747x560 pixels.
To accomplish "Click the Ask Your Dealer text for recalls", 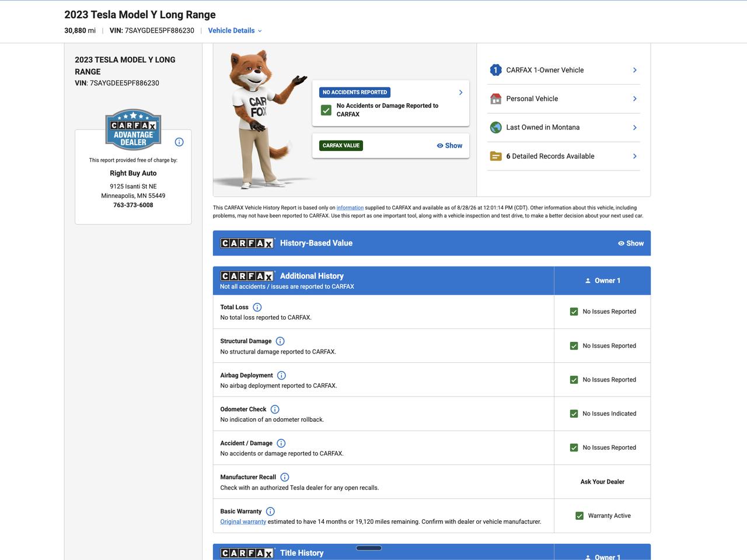I will [602, 482].
